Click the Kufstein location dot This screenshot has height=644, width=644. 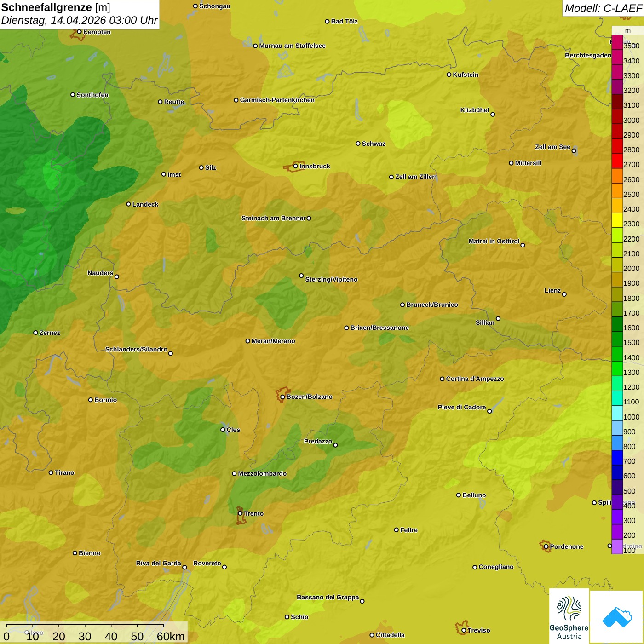point(449,75)
